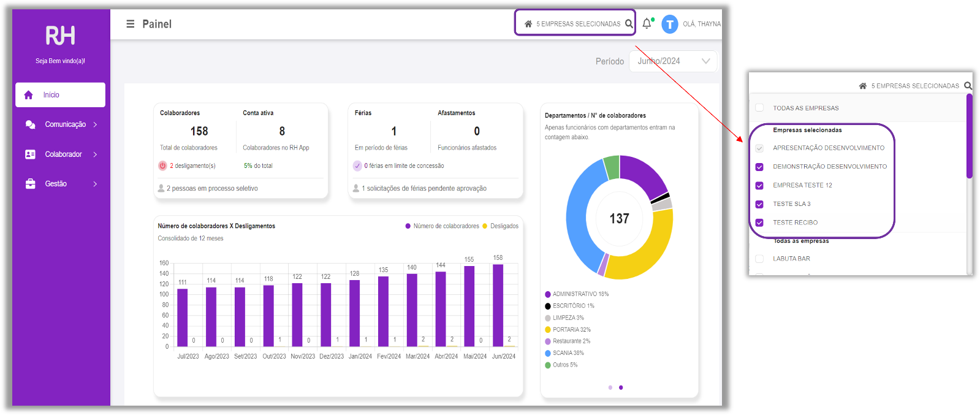Click the Comunicação chat bubbles icon
This screenshot has width=980, height=415.
(x=30, y=124)
